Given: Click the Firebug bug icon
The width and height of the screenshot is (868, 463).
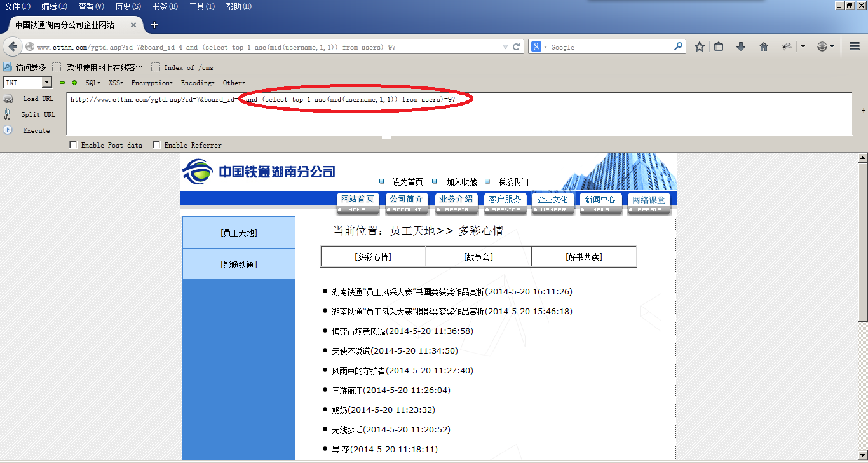Looking at the screenshot, I should tap(786, 46).
